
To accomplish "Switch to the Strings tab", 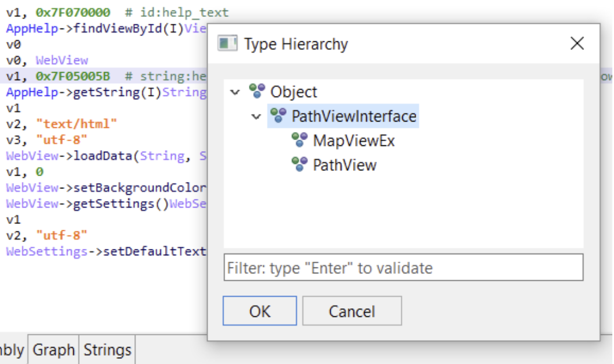I will pos(108,349).
